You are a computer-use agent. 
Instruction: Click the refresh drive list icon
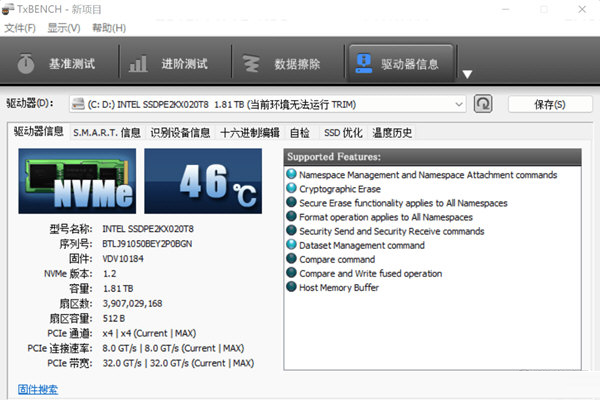coord(483,104)
